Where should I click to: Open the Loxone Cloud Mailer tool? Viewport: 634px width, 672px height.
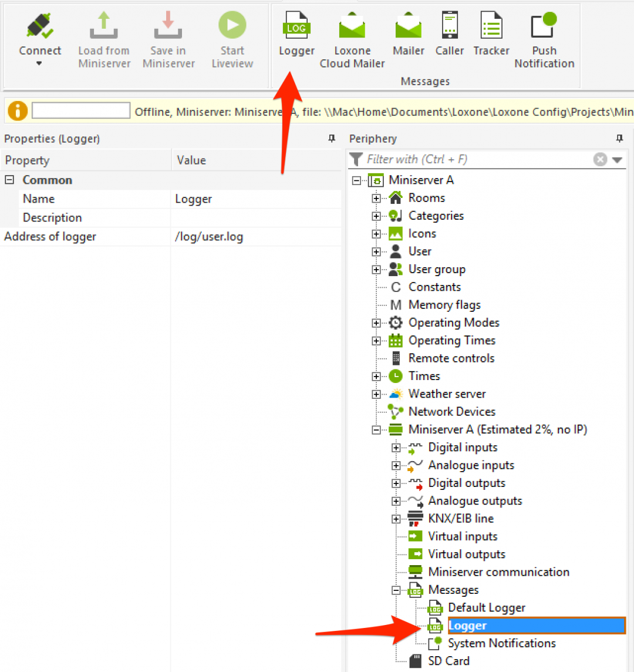coord(352,26)
